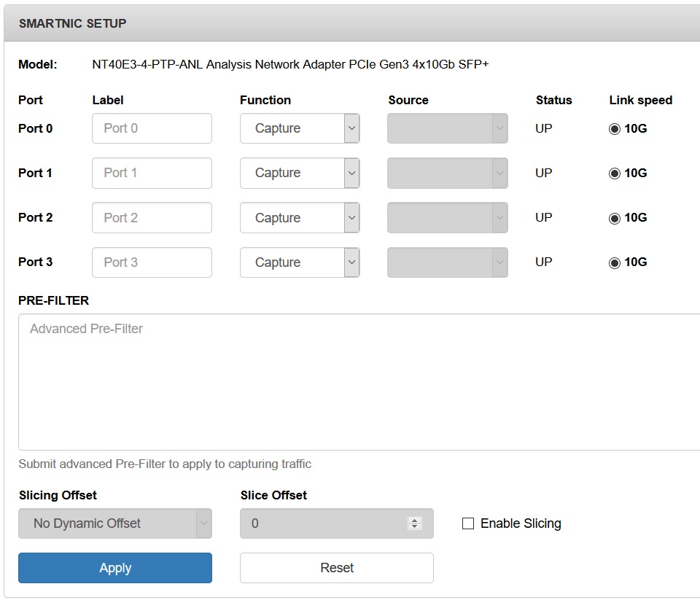Viewport: 700px width, 600px height.
Task: Click the Status column header
Action: [553, 100]
